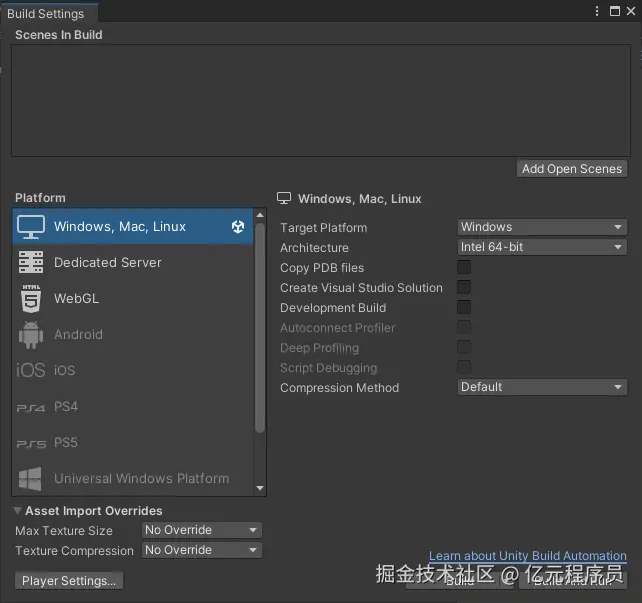Image resolution: width=642 pixels, height=603 pixels.
Task: Expand the Compression Method dropdown
Action: [x=542, y=387]
